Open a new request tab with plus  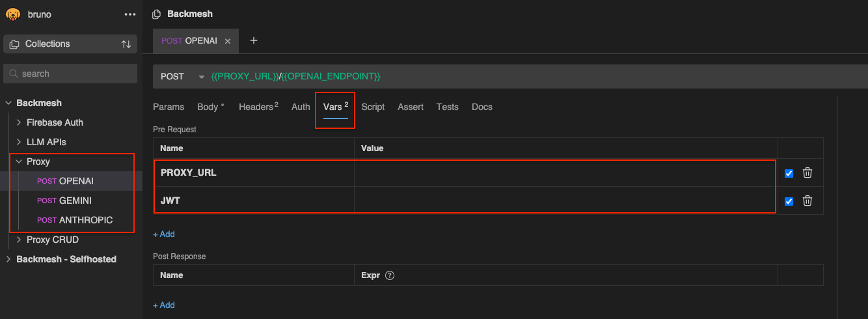click(254, 41)
